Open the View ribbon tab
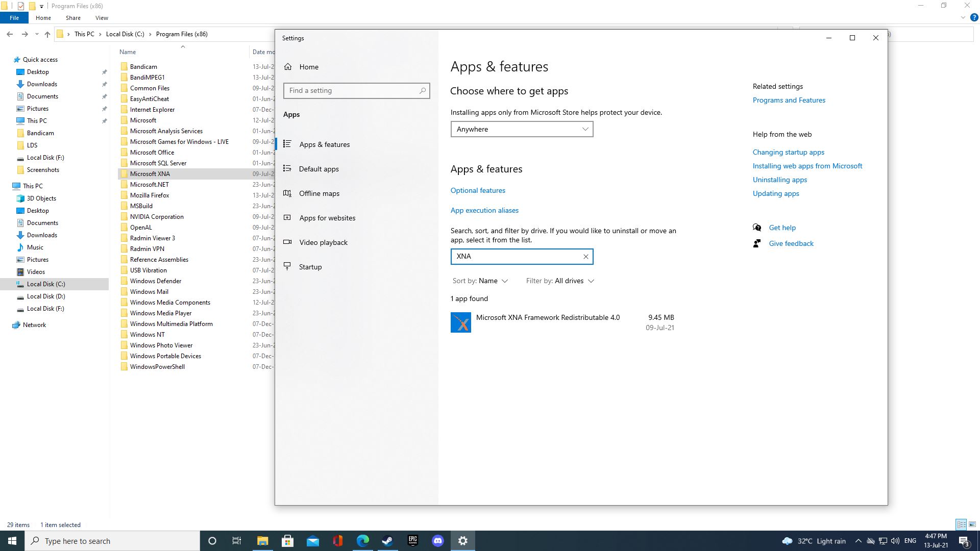Image resolution: width=980 pixels, height=551 pixels. coord(102,18)
